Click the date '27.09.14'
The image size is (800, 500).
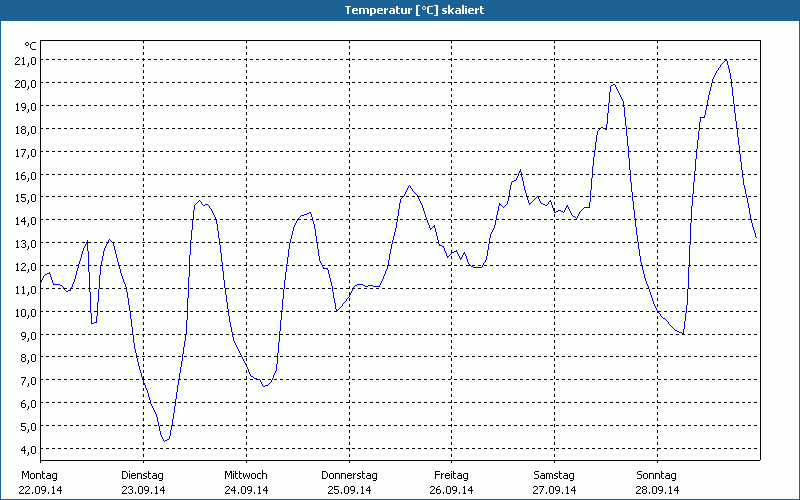click(555, 490)
